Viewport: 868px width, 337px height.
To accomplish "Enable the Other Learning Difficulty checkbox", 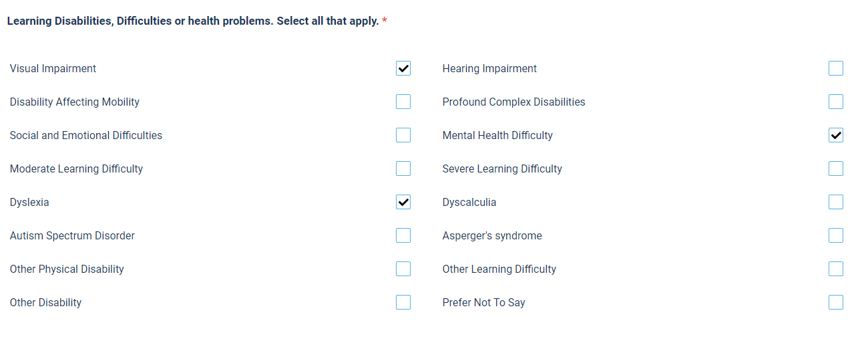I will coord(836,269).
